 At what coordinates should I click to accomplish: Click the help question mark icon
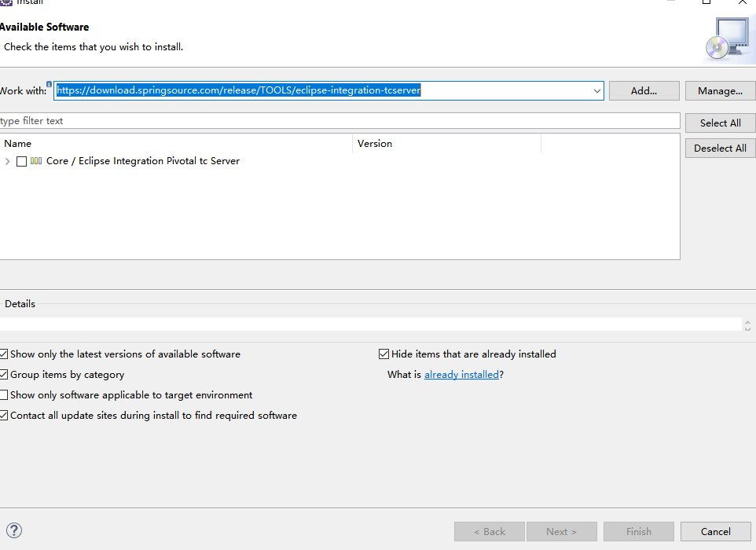(14, 530)
